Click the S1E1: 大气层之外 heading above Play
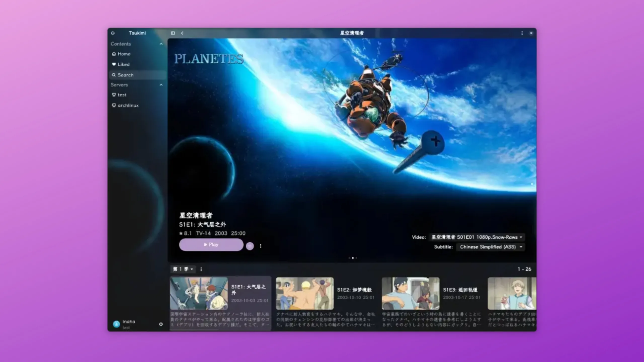644x362 pixels. pyautogui.click(x=203, y=224)
